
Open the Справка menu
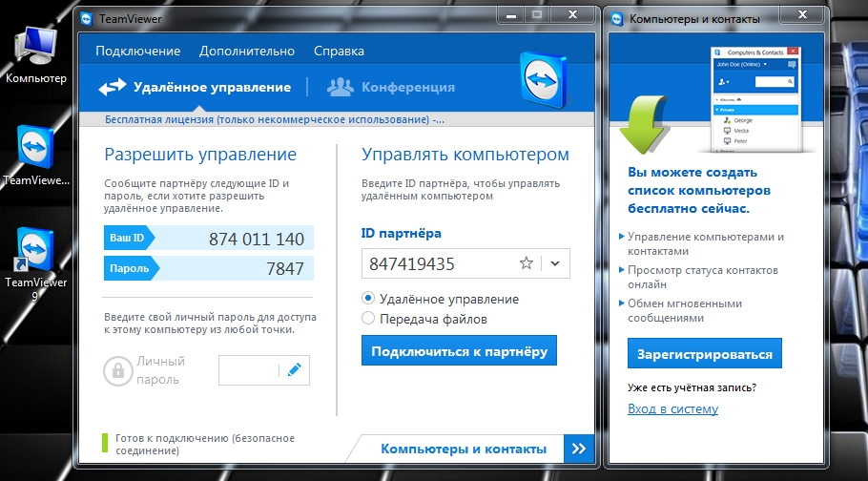tap(339, 51)
